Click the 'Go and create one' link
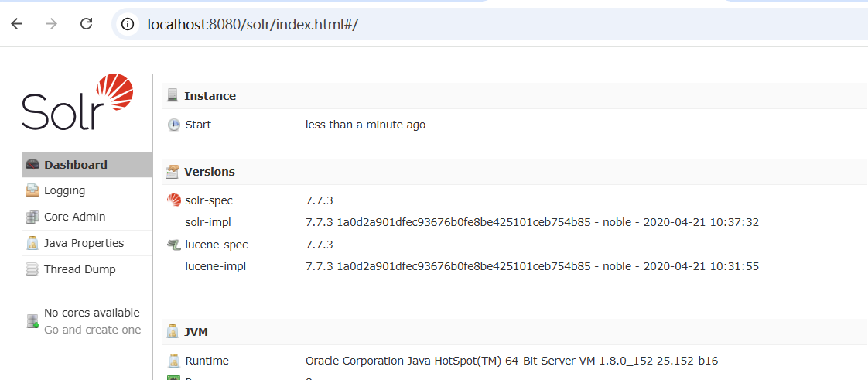 click(x=92, y=330)
